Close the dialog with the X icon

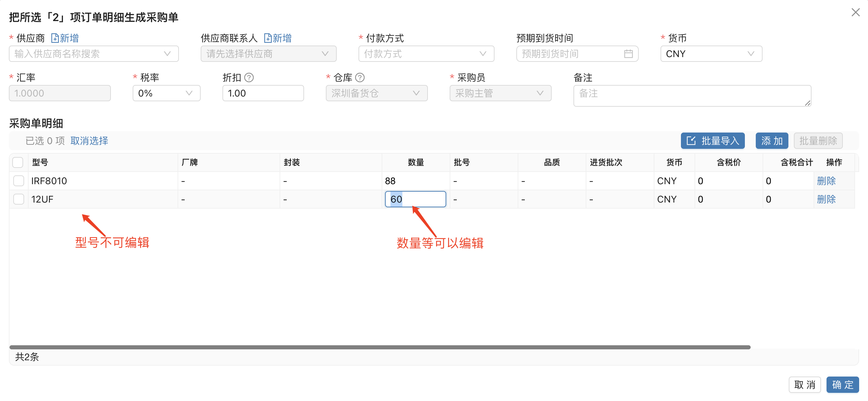[856, 12]
